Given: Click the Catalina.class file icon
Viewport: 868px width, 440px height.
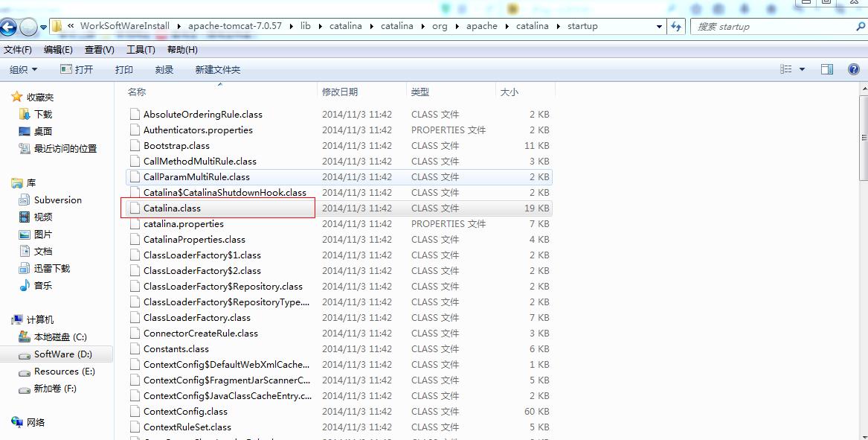Looking at the screenshot, I should click(135, 208).
